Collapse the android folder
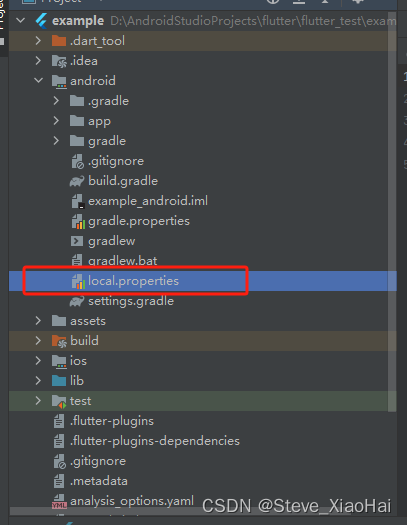This screenshot has height=525, width=407. point(38,81)
